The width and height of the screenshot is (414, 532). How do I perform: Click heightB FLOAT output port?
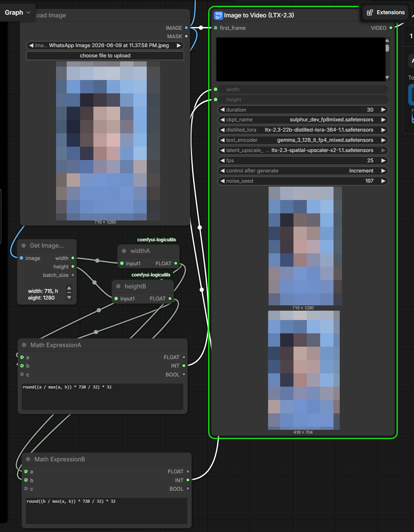(170, 299)
